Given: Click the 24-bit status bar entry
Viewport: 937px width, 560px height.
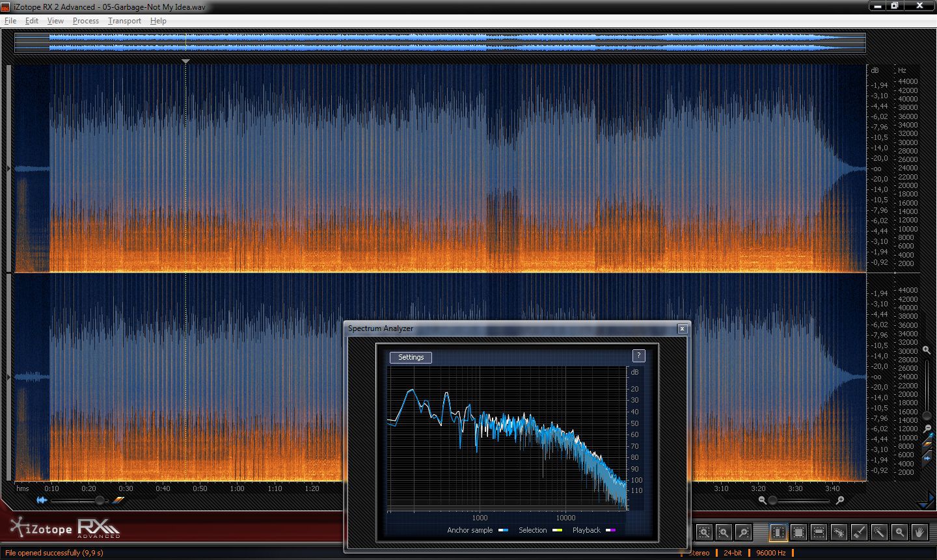Looking at the screenshot, I should point(733,553).
